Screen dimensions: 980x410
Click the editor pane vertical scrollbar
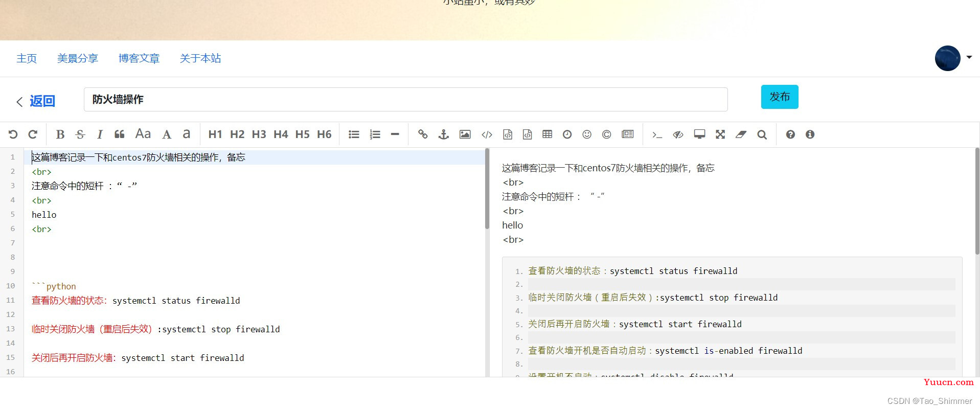(487, 188)
